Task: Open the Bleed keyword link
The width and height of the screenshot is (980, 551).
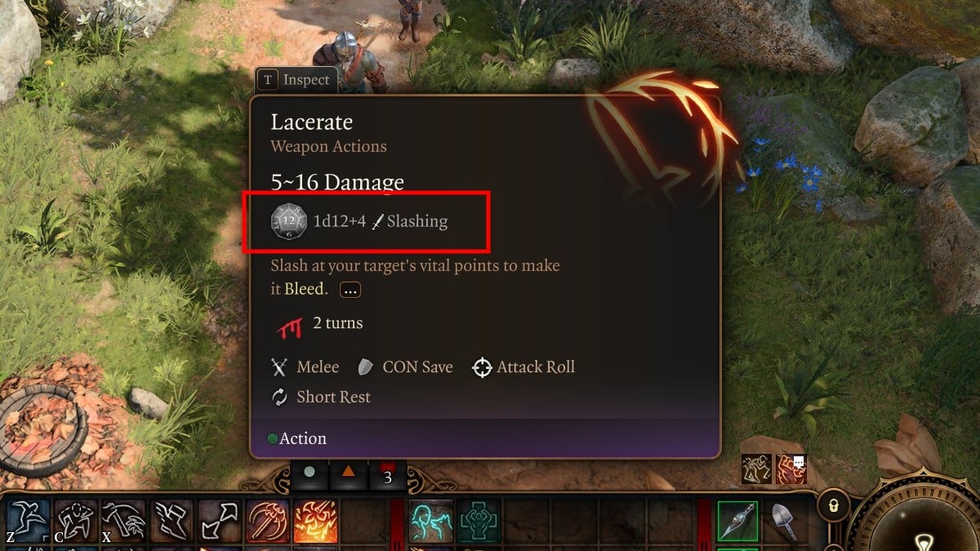Action: click(305, 289)
